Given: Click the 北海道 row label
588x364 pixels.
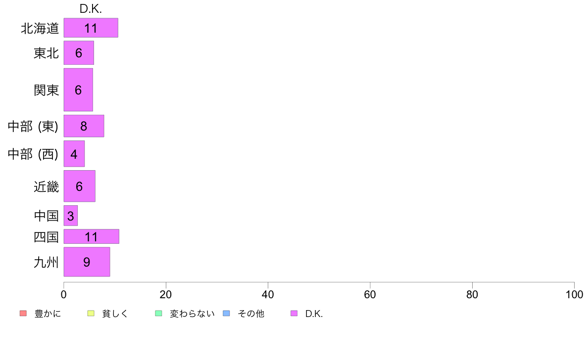Looking at the screenshot, I should pos(40,28).
